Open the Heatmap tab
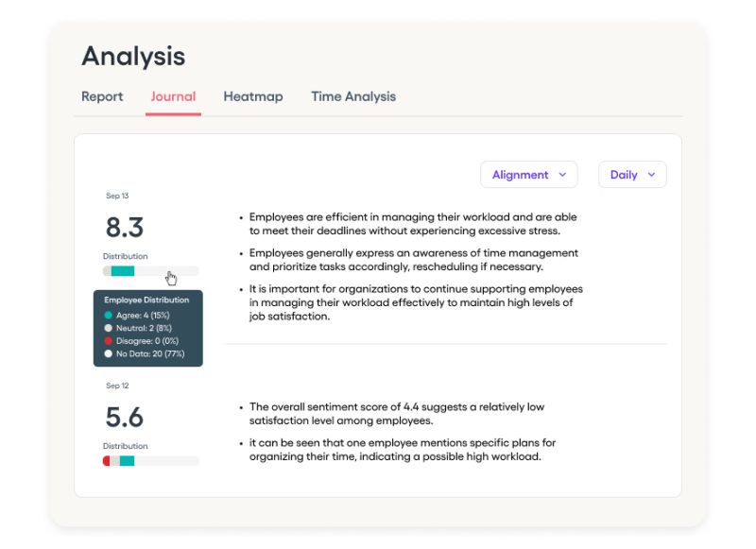Screen dimensions: 756x549 (252, 96)
